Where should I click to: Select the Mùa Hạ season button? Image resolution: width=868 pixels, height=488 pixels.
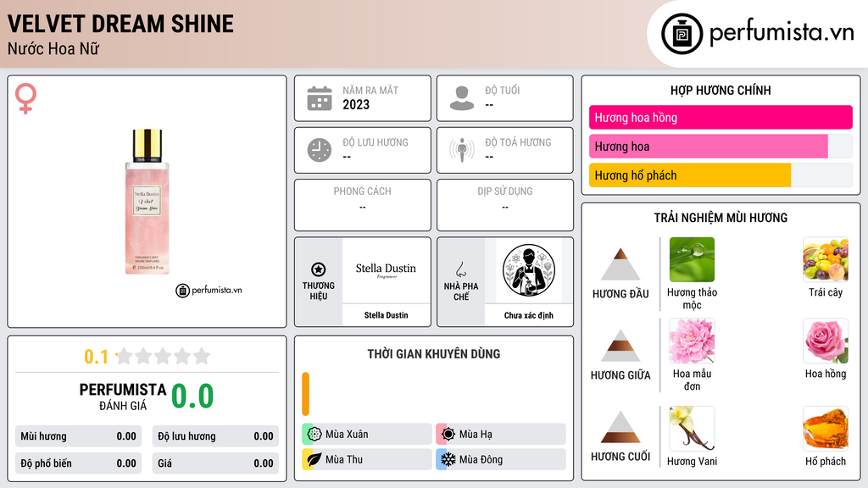(501, 434)
